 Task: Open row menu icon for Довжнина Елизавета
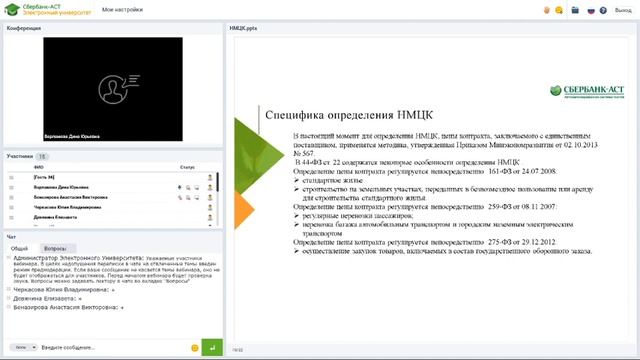11,218
